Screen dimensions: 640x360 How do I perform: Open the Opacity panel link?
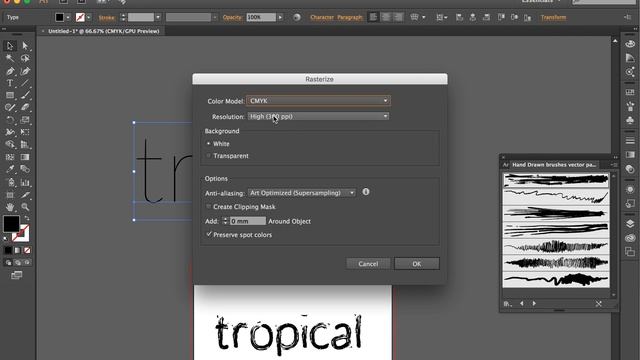[x=233, y=18]
